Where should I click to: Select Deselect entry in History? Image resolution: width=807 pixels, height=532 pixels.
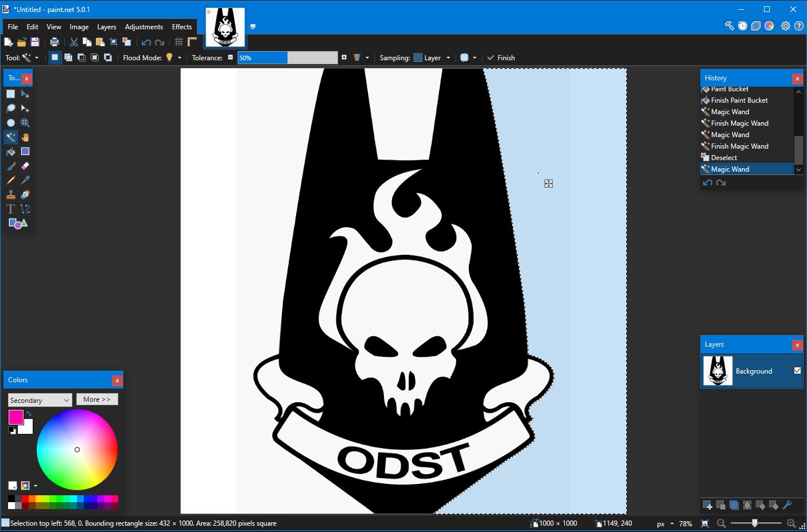[x=747, y=157]
